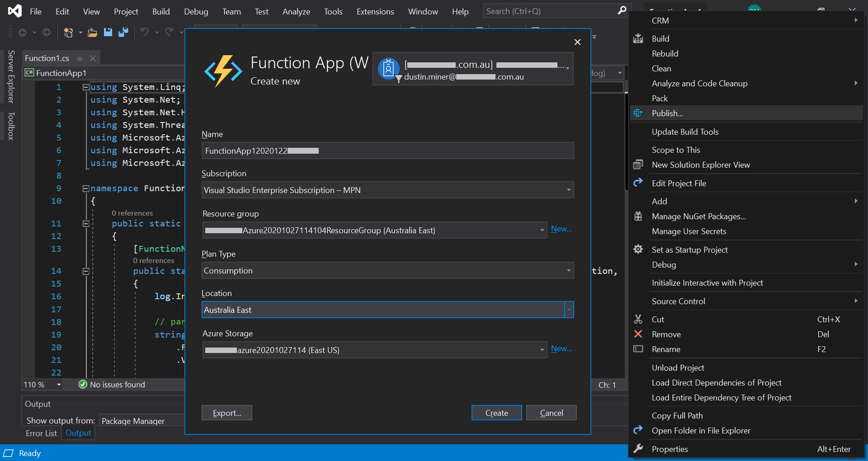
Task: Click the Redo toolbar icon
Action: 169,32
